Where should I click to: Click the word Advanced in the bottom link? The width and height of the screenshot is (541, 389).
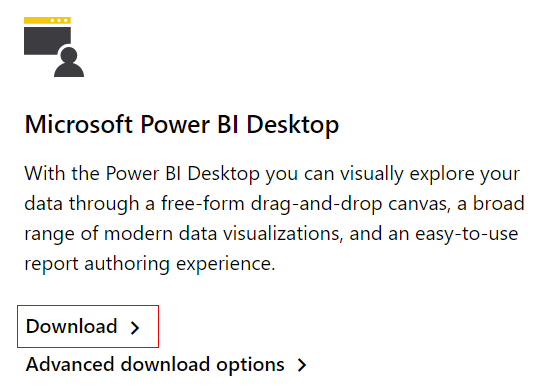point(70,364)
